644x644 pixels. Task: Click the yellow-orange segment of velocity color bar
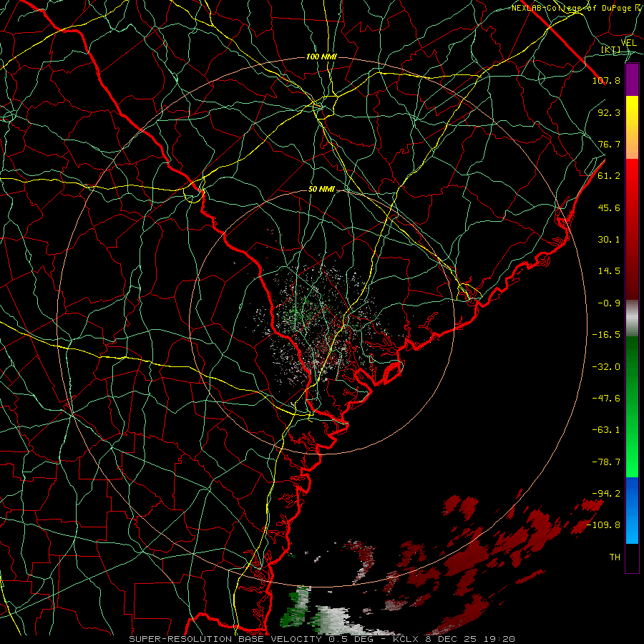[632, 127]
